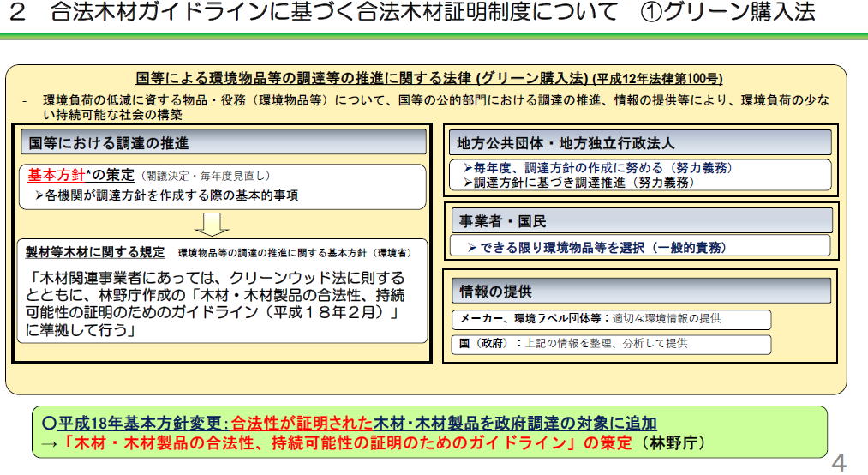Select the 事業者・国民 header bar
Viewport: 868px width, 475px height.
[x=640, y=220]
